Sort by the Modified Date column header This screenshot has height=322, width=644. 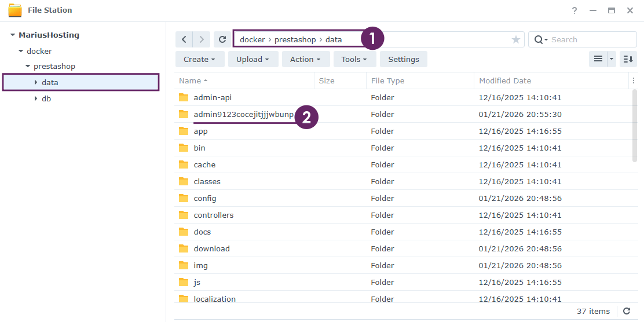pyautogui.click(x=551, y=81)
